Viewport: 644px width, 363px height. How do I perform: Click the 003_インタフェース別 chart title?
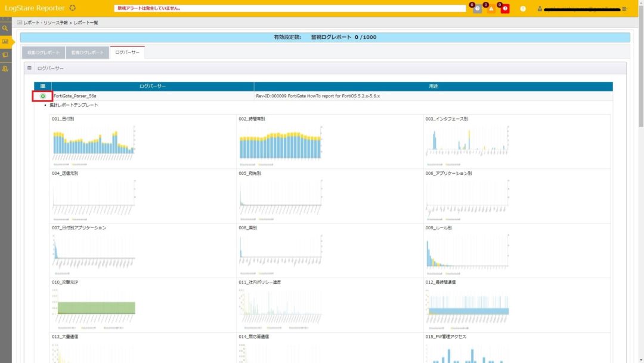[447, 119]
